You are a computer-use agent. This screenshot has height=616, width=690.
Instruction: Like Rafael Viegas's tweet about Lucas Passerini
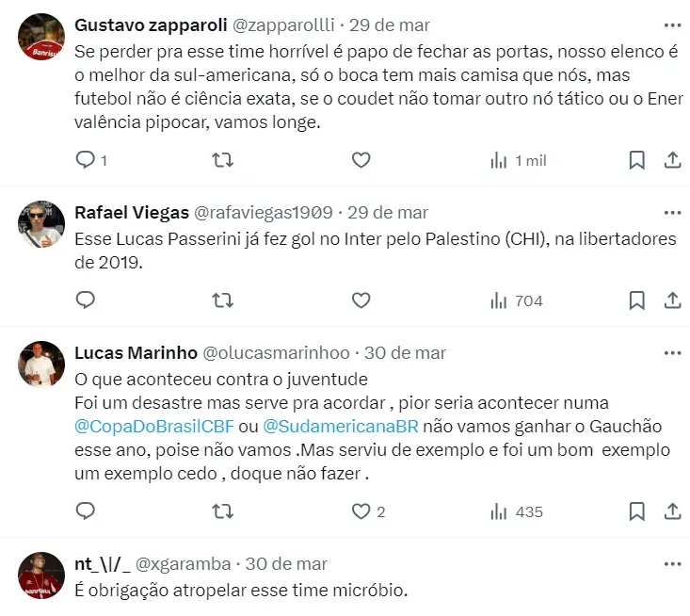[x=361, y=300]
